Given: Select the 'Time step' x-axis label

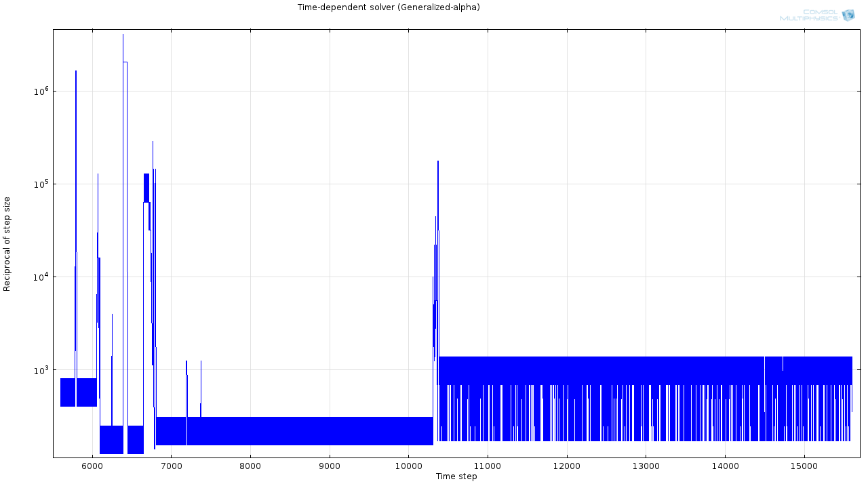Looking at the screenshot, I should pyautogui.click(x=456, y=476).
